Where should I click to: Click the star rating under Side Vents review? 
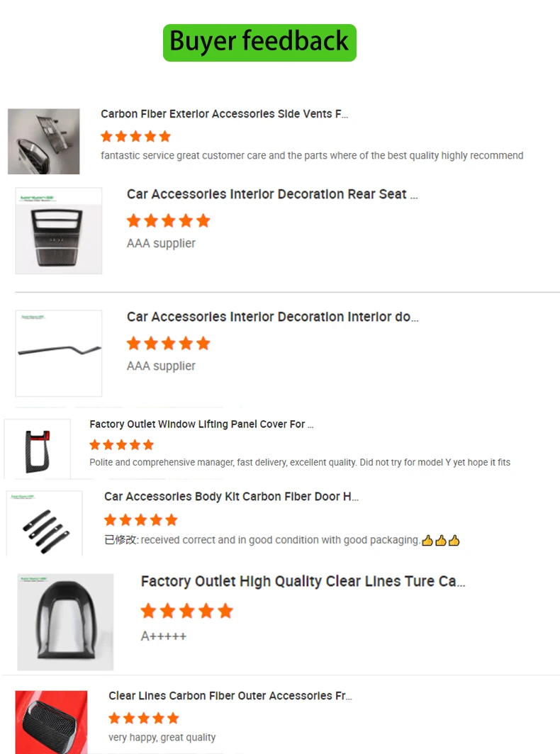(135, 137)
